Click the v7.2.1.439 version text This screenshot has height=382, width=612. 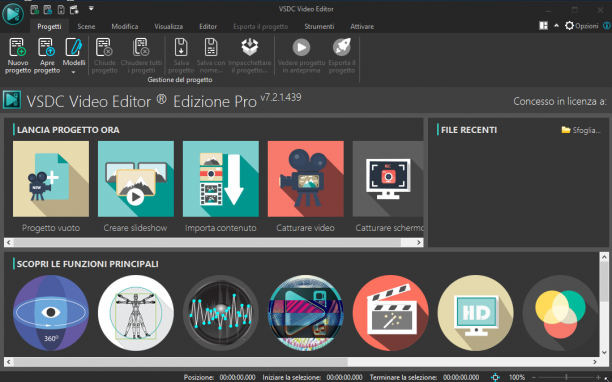[281, 97]
